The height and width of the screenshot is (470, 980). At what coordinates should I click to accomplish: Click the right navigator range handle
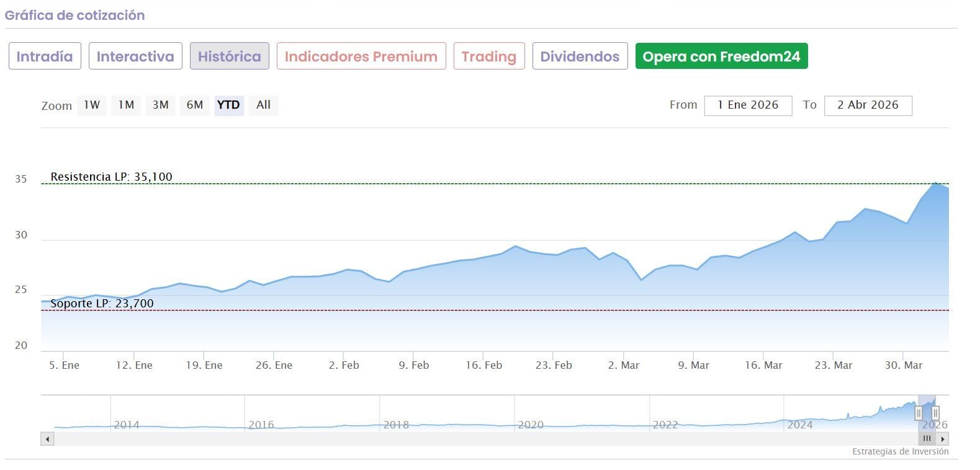click(935, 413)
